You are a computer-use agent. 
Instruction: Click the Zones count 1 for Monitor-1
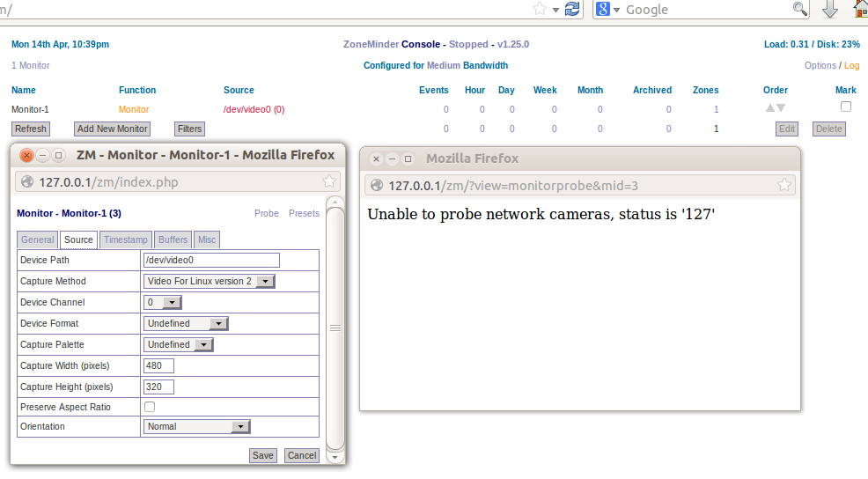(x=716, y=110)
